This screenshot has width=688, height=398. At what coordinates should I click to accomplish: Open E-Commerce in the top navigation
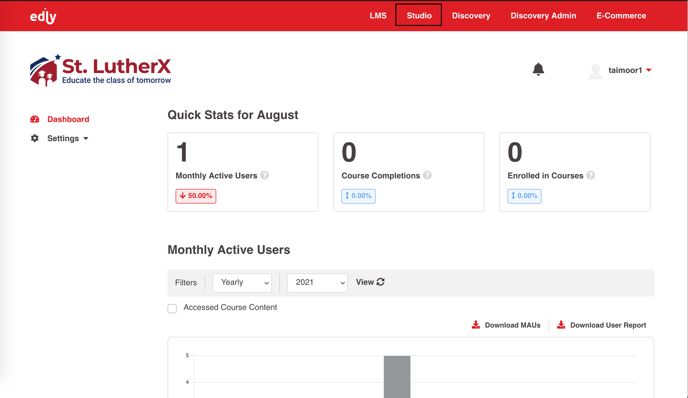pos(621,16)
